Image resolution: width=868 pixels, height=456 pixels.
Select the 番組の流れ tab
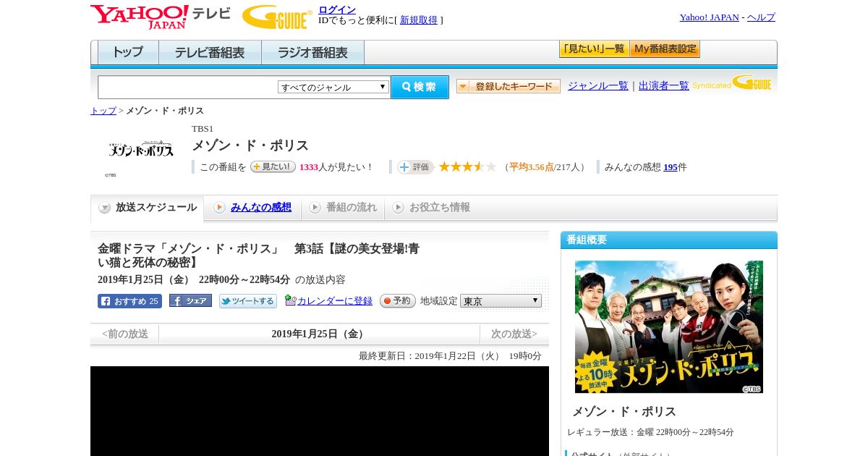tap(343, 208)
